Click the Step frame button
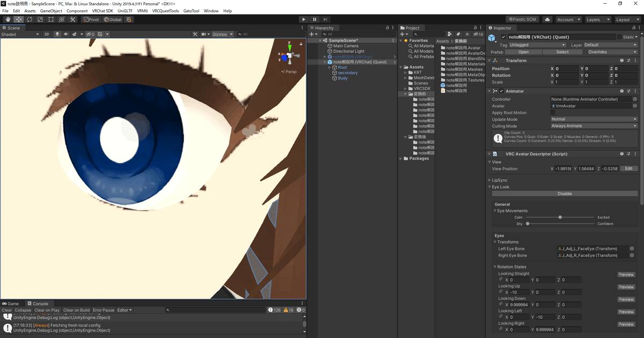Viewport: 644px width, 338px height. [325, 19]
